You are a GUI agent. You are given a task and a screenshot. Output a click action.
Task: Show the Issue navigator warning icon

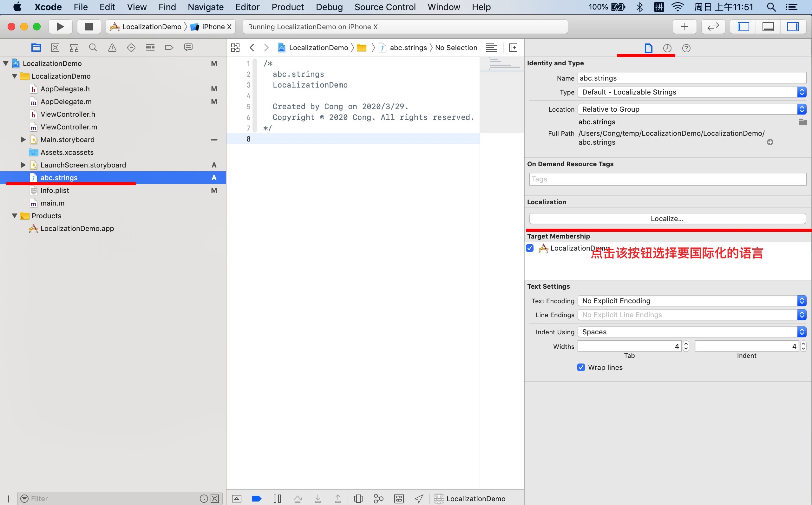112,48
